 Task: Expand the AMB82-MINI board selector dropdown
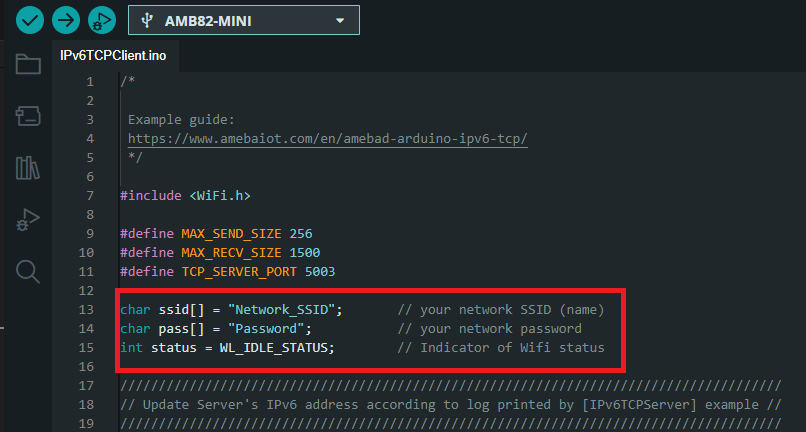pyautogui.click(x=243, y=20)
